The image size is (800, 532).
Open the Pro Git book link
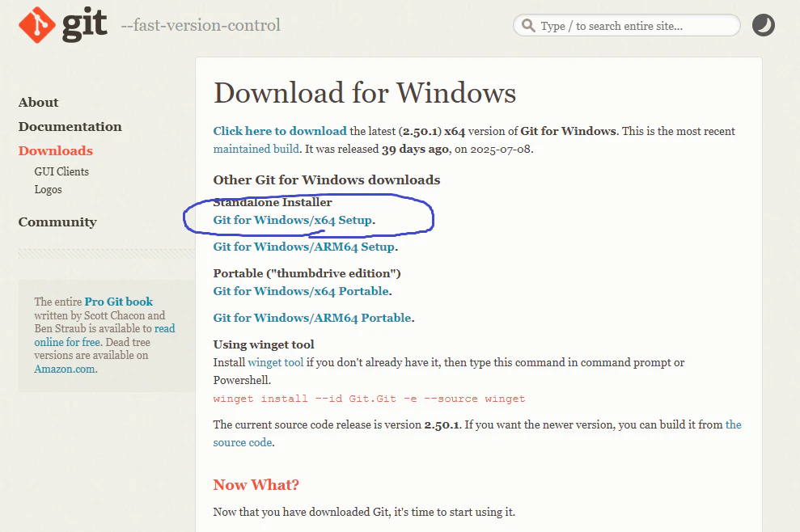pyautogui.click(x=118, y=302)
